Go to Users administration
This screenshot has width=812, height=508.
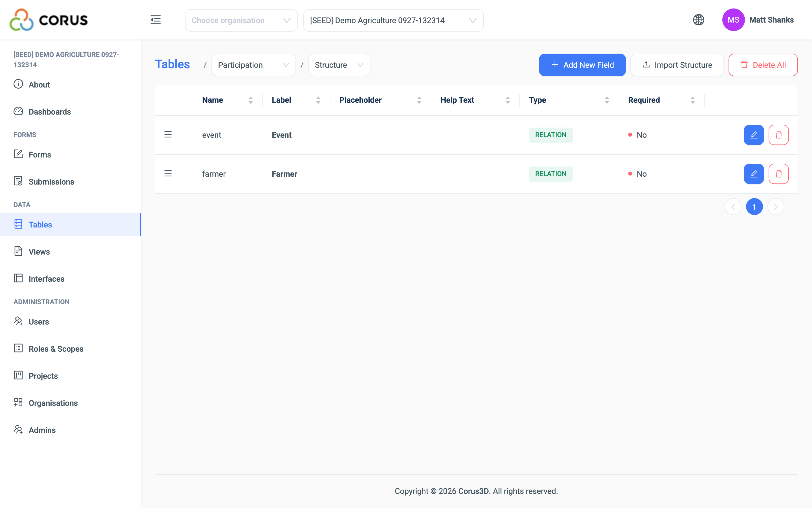[x=70, y=321]
